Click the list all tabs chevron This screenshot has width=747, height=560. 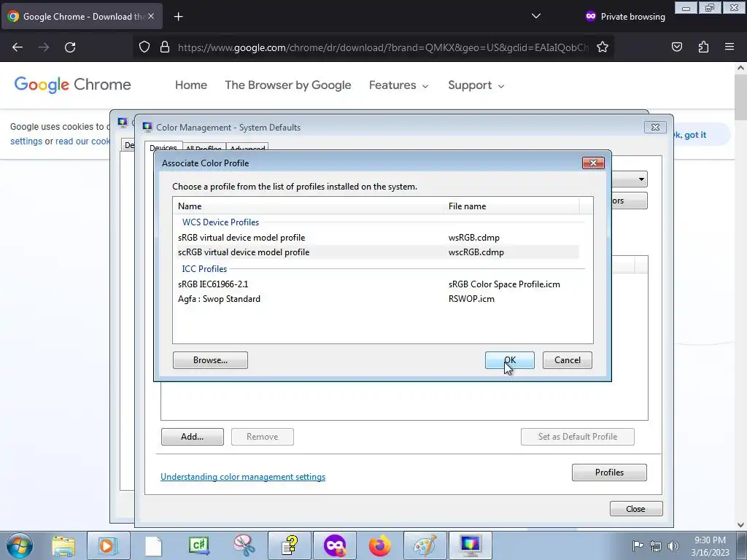click(536, 16)
